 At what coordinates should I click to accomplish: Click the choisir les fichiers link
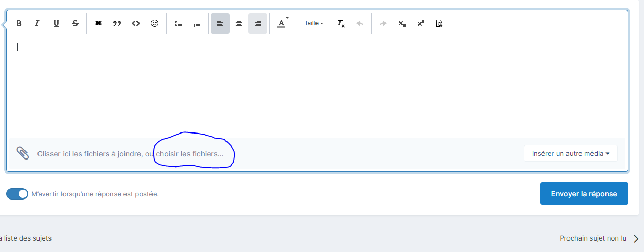tap(190, 154)
